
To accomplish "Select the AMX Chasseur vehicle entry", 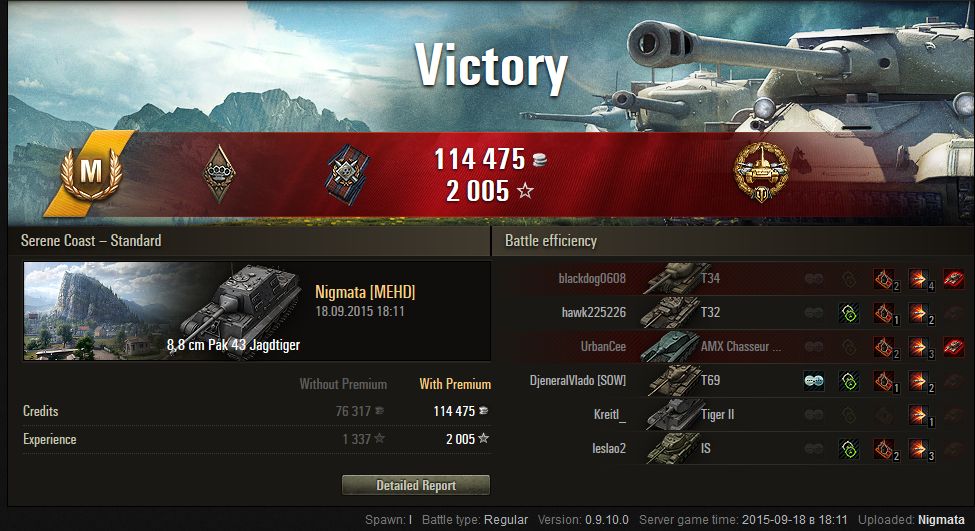I will [x=741, y=346].
